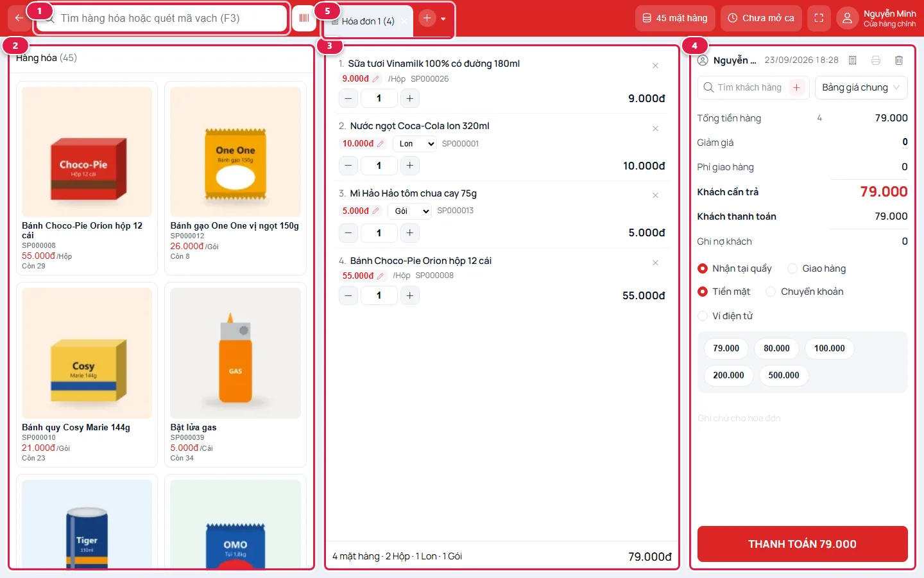Click the Chưa mở ca shift button
Image resolution: width=924 pixels, height=578 pixels.
pyautogui.click(x=761, y=18)
